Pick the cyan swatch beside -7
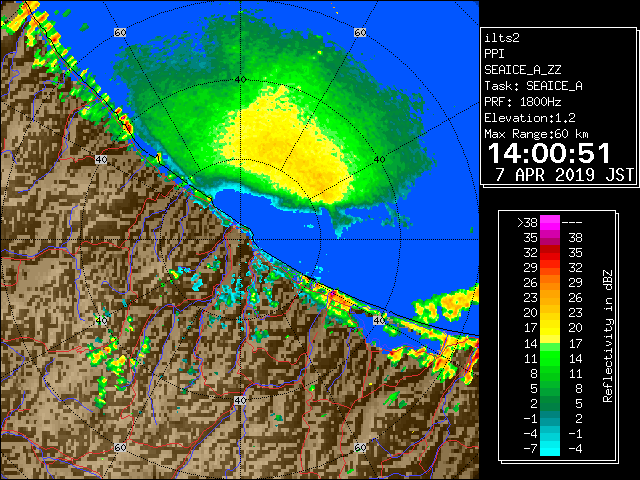The image size is (640, 480). point(550,449)
